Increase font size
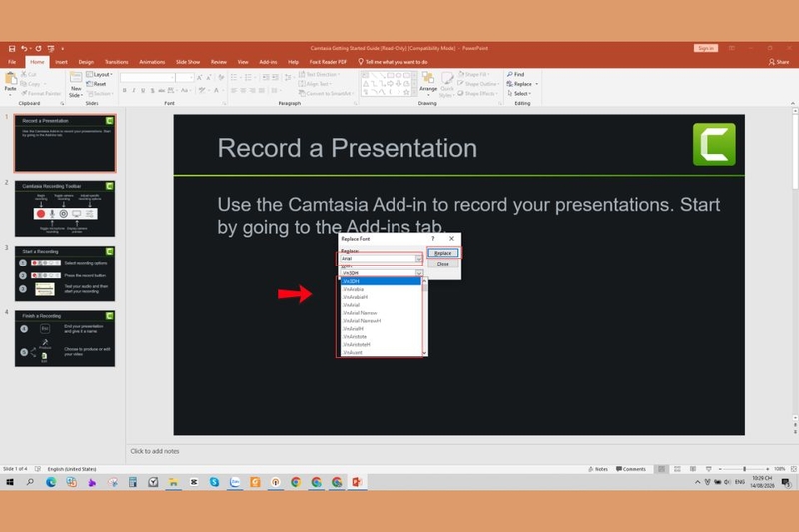Image resolution: width=799 pixels, height=532 pixels. (x=199, y=78)
